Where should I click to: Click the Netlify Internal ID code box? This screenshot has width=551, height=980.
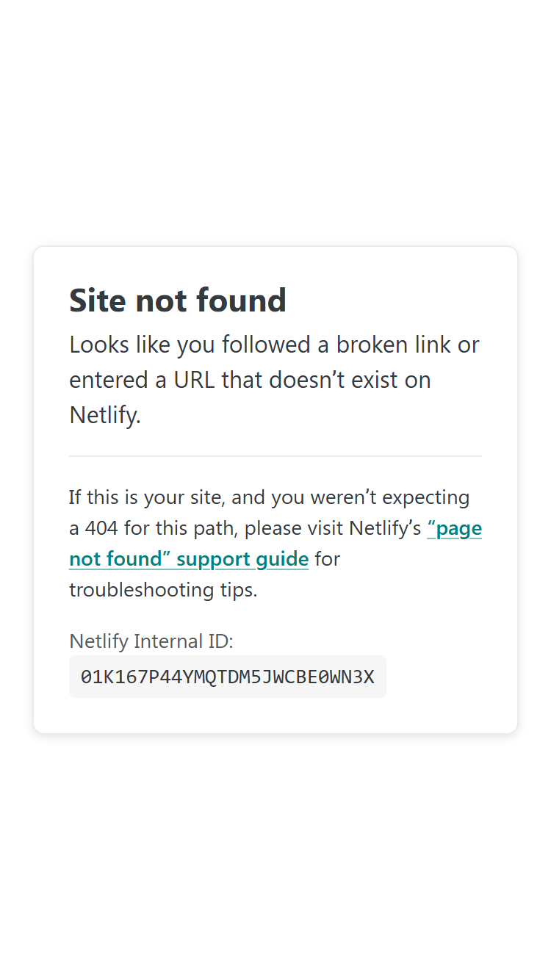tap(228, 677)
